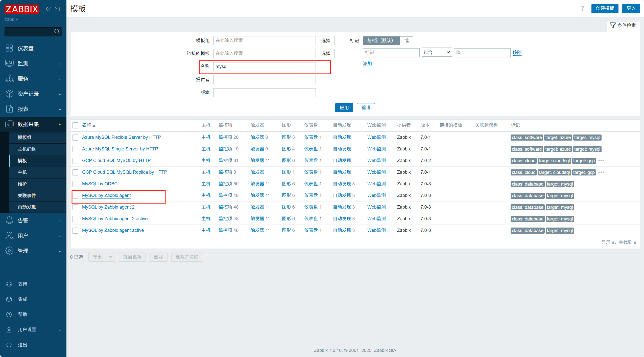Image resolution: width=644 pixels, height=357 pixels.
Task: Click the 模板组 search input
Action: [265, 41]
